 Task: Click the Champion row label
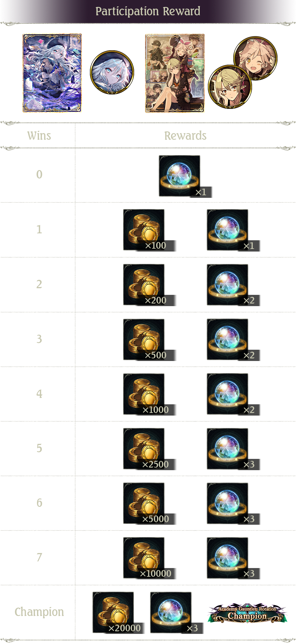(39, 612)
